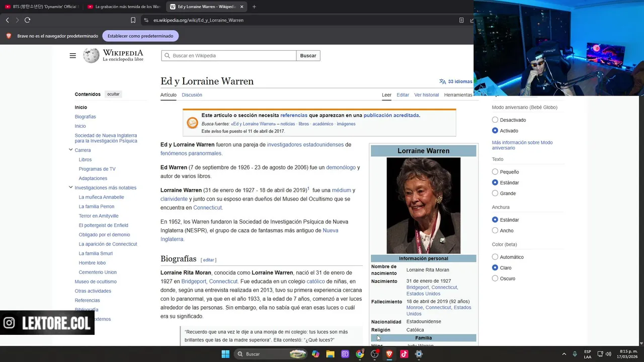644x362 pixels.
Task: Bookmark this page with the bookmark icon
Action: pyautogui.click(x=133, y=20)
